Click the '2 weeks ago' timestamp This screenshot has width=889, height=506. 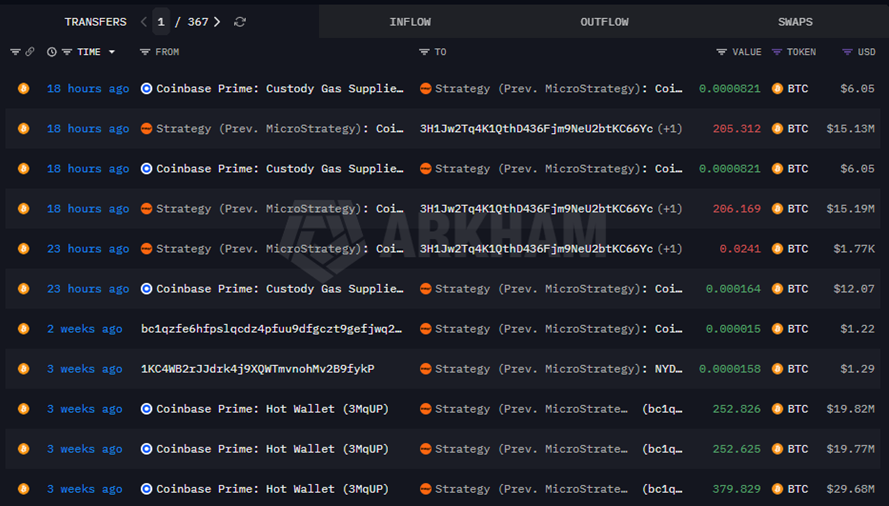[x=84, y=329]
